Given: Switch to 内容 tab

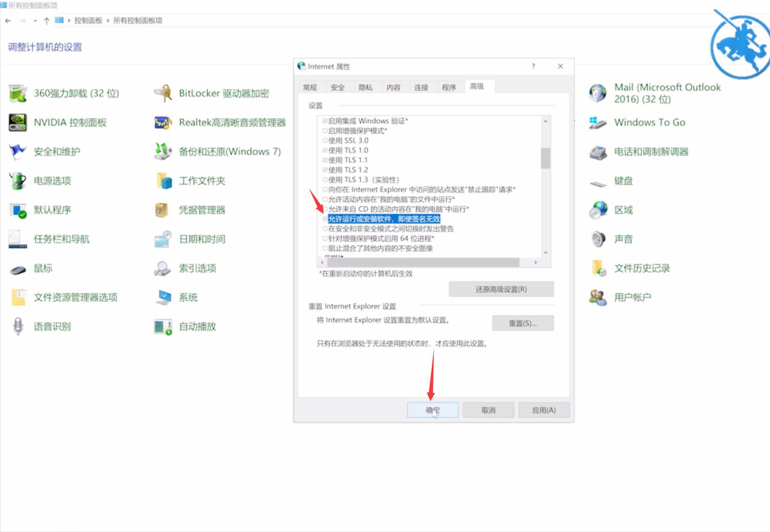Looking at the screenshot, I should pos(393,87).
